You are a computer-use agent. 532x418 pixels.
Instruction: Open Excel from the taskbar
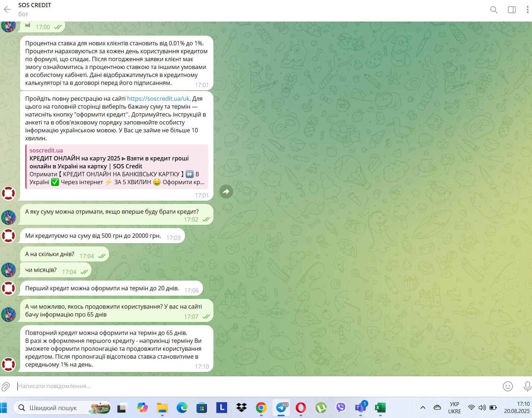pos(380,408)
